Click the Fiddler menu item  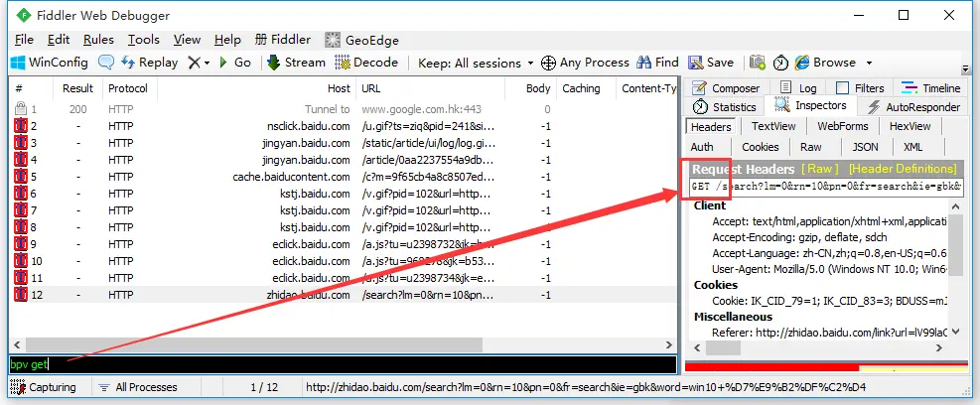[x=283, y=40]
